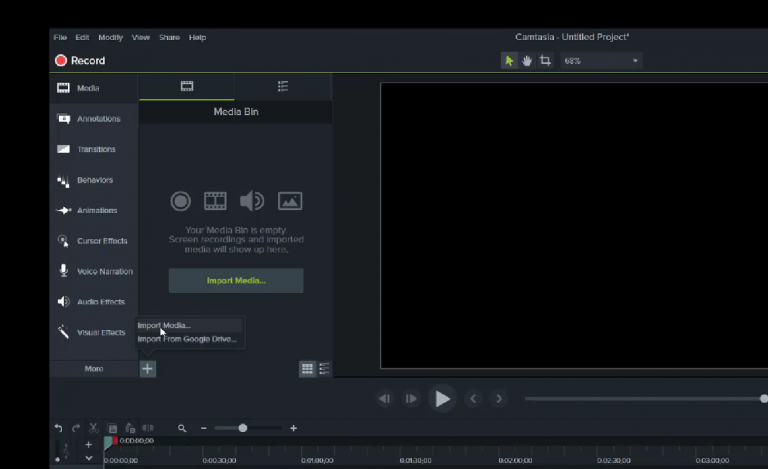Choose Import Media... from the popup menu

click(190, 325)
